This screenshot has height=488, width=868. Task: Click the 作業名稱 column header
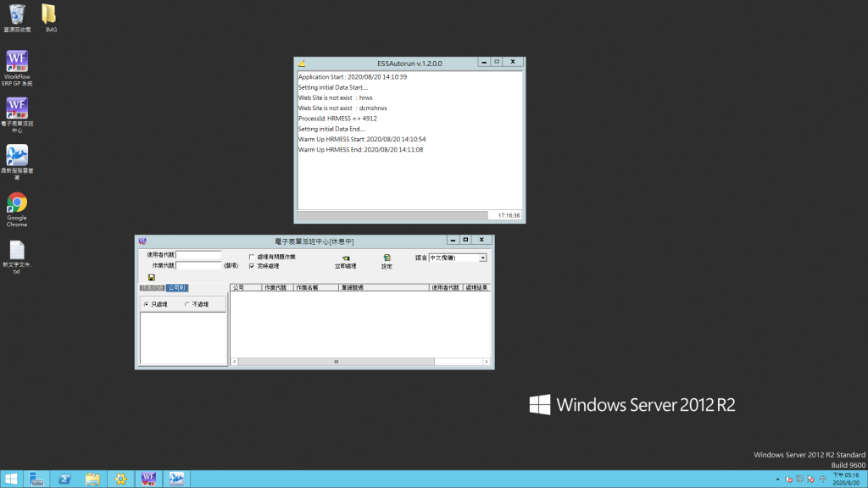pos(316,288)
